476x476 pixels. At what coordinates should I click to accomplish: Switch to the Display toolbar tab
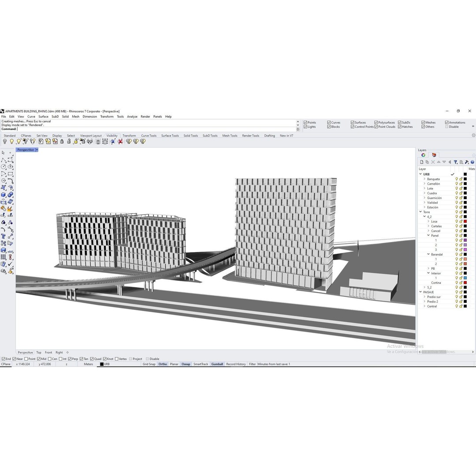[x=57, y=136]
